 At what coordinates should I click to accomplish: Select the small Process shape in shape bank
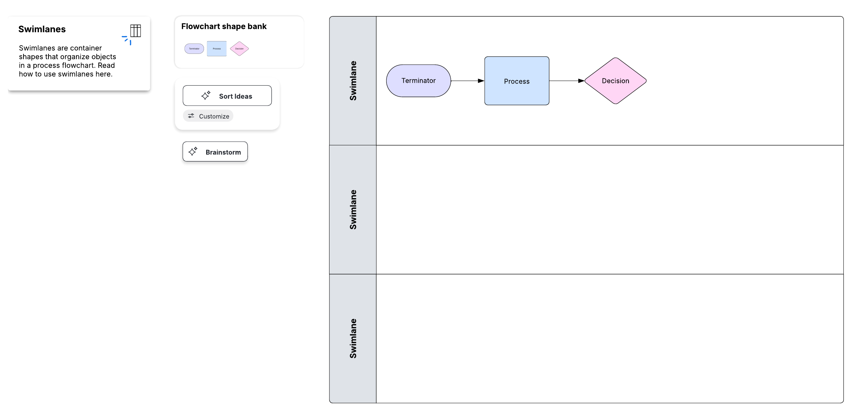tap(217, 48)
